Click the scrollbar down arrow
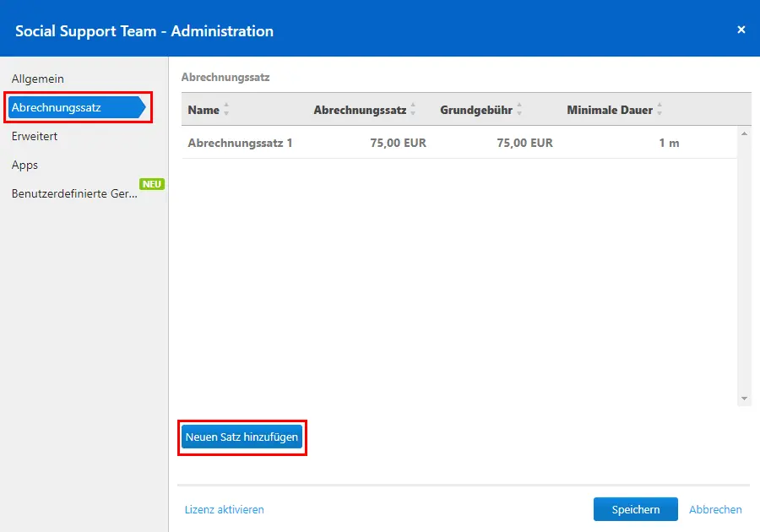The image size is (760, 532). (744, 399)
